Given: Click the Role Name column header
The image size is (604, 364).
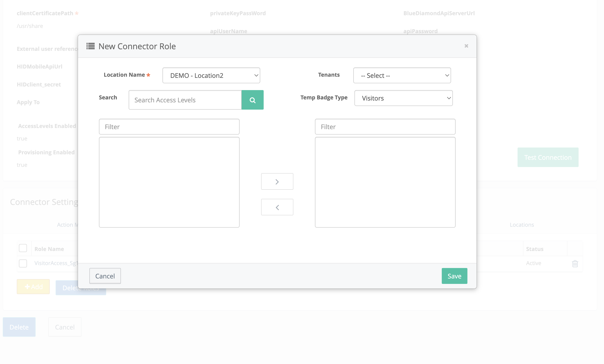Looking at the screenshot, I should (x=49, y=249).
